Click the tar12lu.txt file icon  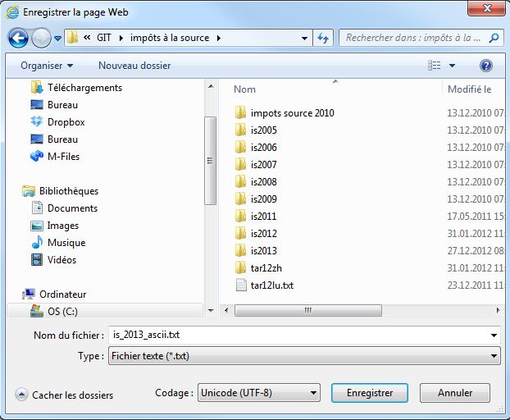[241, 285]
